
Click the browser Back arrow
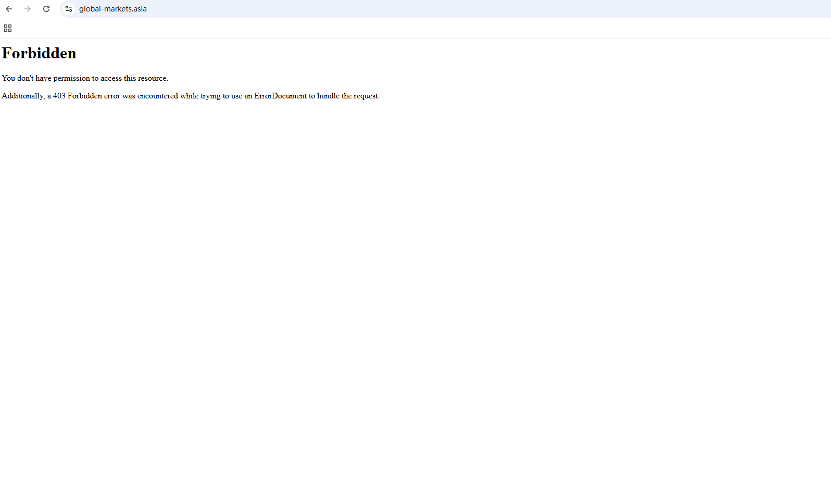pos(9,9)
